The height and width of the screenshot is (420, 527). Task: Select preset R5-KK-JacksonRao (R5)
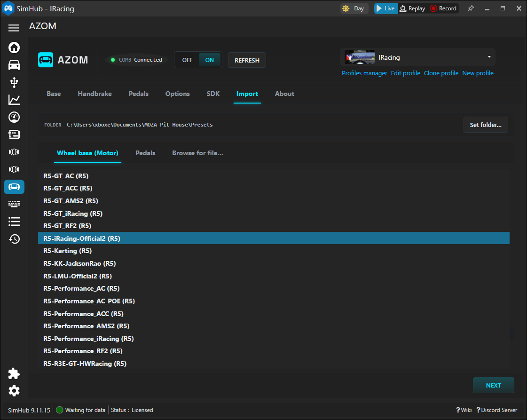point(274,263)
